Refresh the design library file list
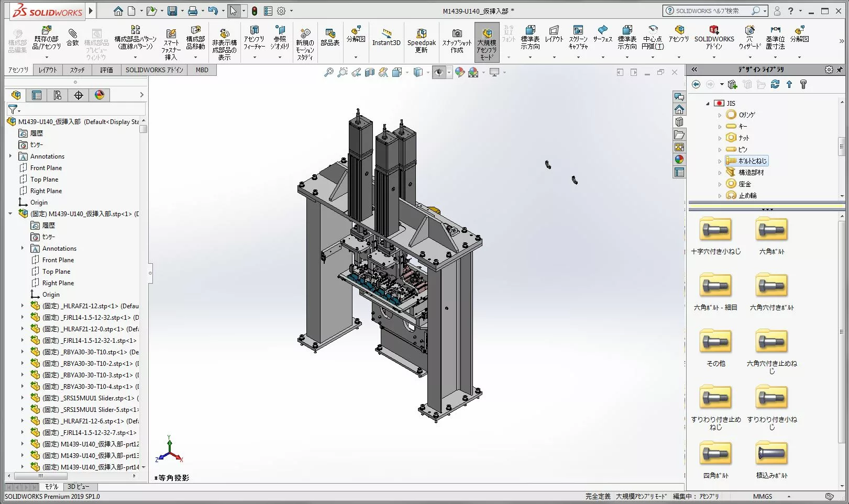Viewport: 849px width, 504px height. [775, 84]
